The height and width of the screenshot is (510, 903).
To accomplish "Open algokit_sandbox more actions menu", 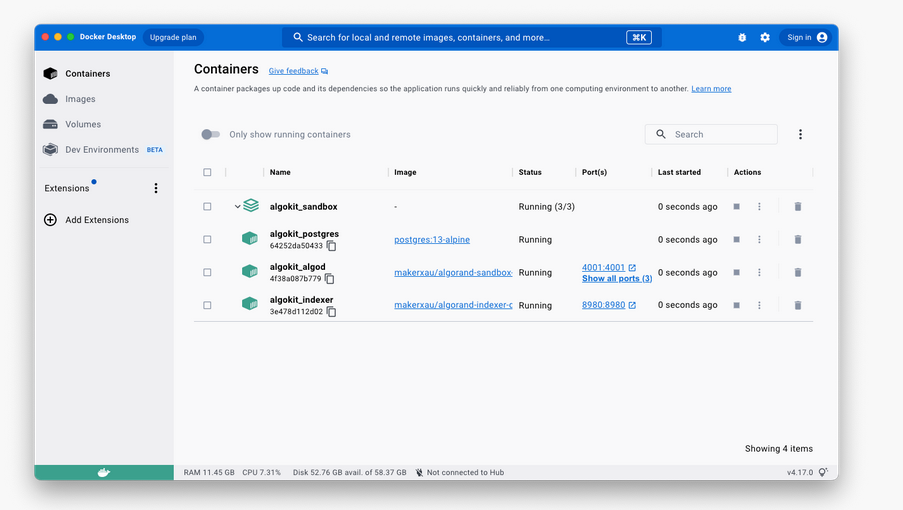I will pos(759,207).
